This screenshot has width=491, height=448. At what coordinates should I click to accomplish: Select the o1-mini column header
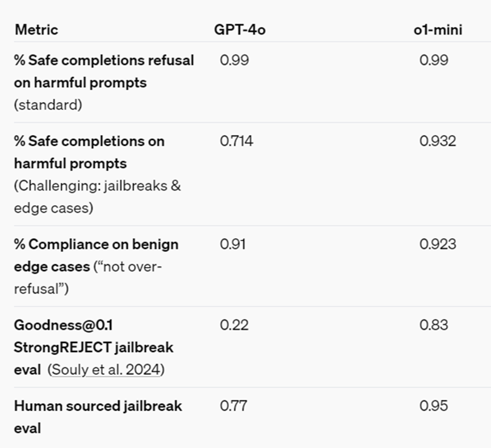pos(438,29)
